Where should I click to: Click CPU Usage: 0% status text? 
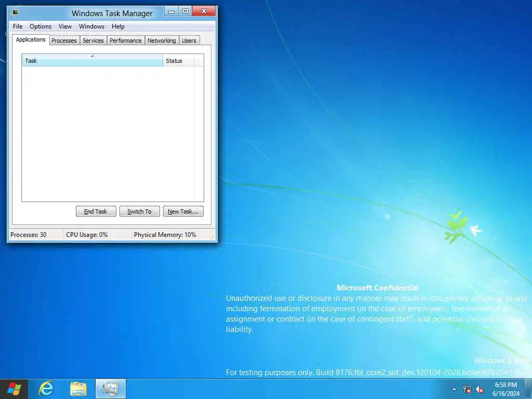pyautogui.click(x=87, y=235)
